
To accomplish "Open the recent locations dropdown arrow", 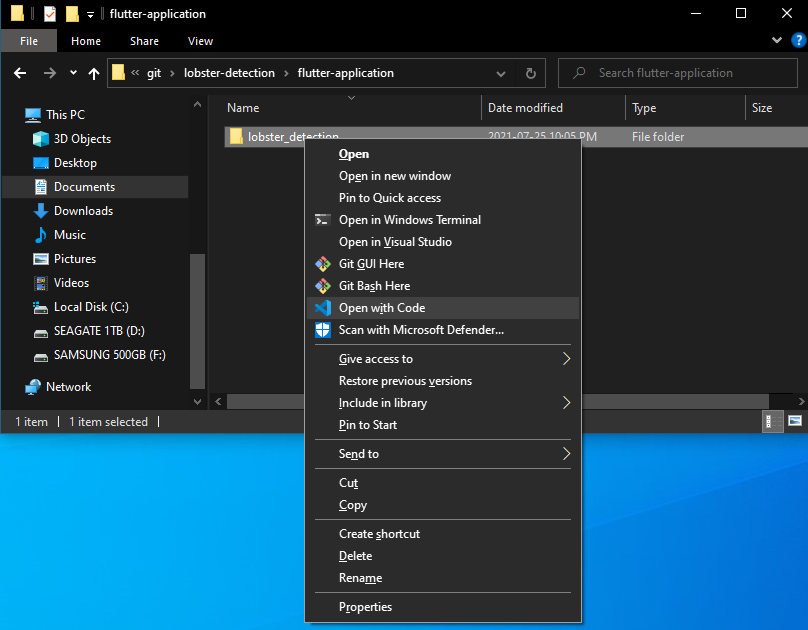I will point(74,73).
